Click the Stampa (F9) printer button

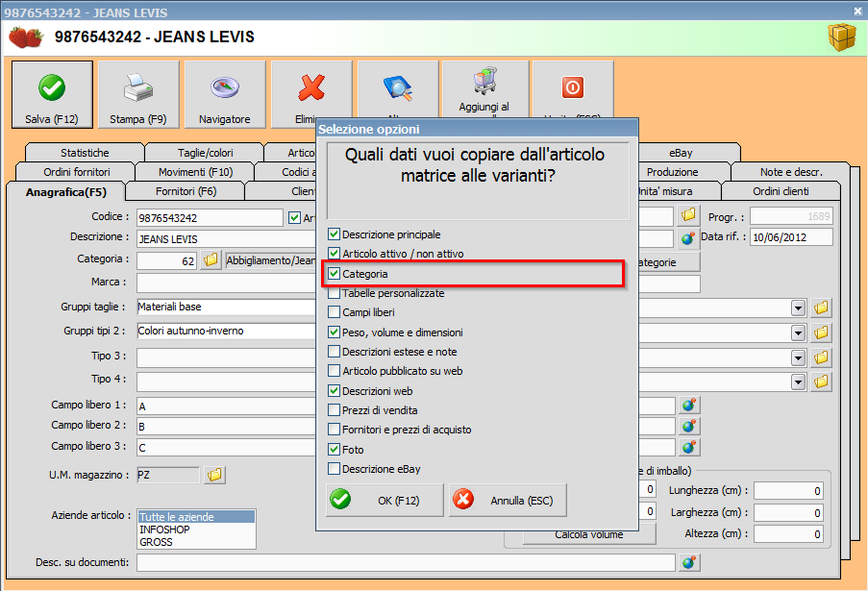pos(138,94)
